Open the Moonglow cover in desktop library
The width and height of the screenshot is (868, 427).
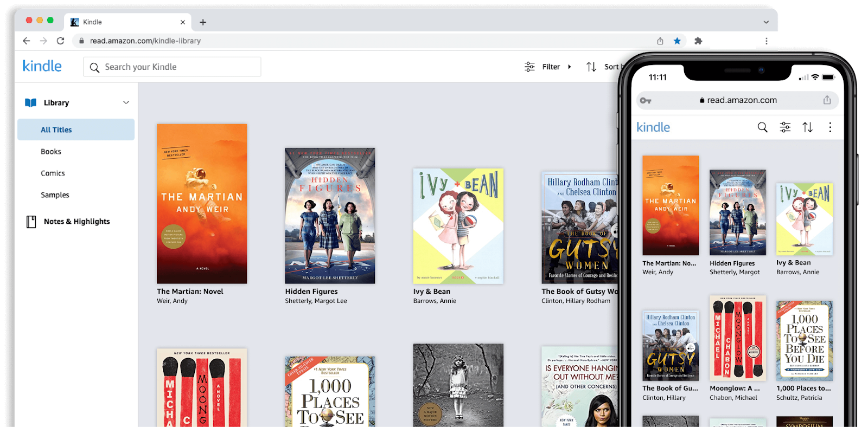click(x=202, y=387)
